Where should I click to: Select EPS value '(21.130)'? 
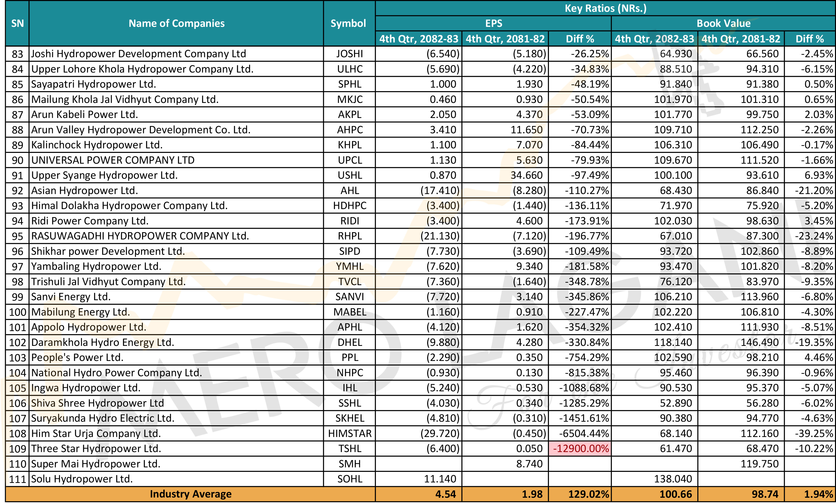tap(440, 236)
